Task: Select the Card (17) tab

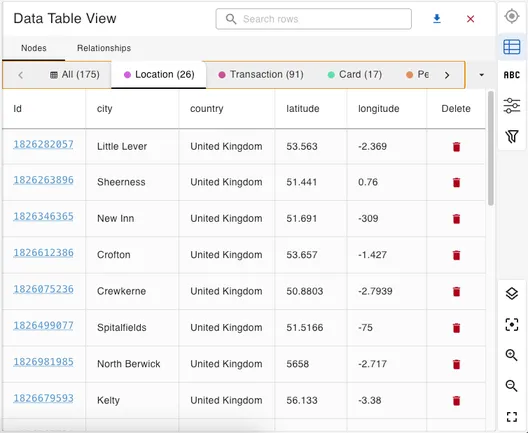Action: point(355,75)
